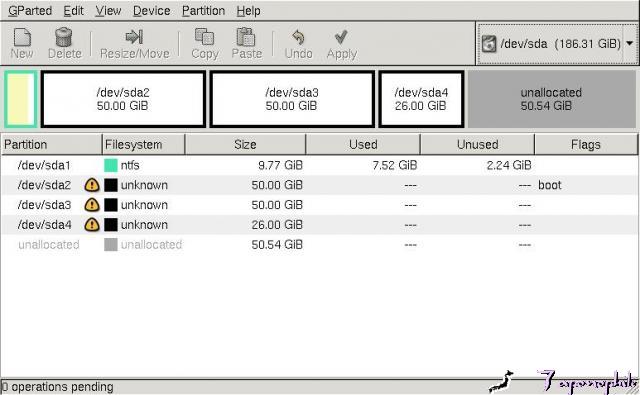
Task: Click the Undo arrow icon
Action: (298, 38)
